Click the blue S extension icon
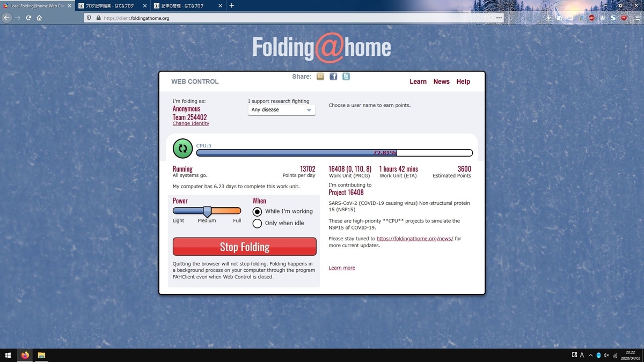644x362 pixels. [613, 18]
